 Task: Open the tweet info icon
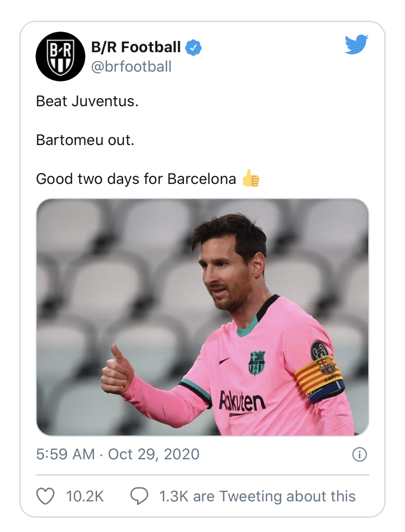pyautogui.click(x=360, y=455)
